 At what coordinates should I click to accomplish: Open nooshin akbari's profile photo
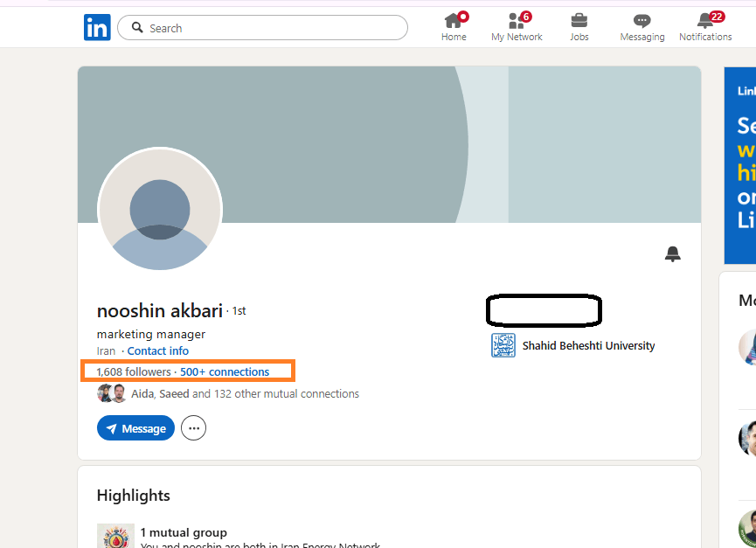tap(160, 210)
